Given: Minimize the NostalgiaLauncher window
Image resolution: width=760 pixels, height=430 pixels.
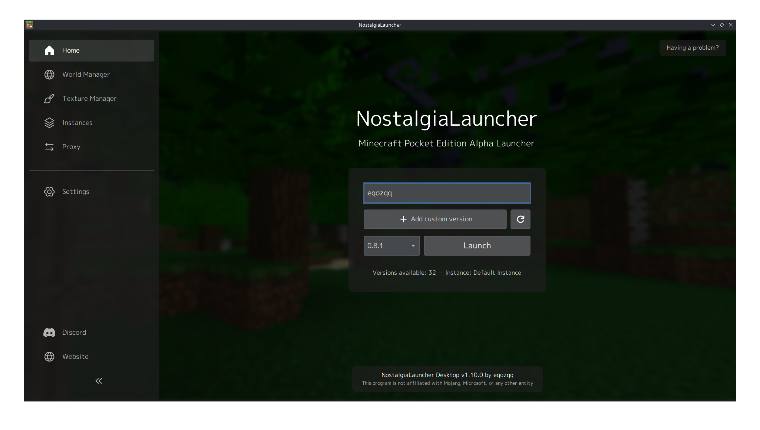Looking at the screenshot, I should click(712, 25).
